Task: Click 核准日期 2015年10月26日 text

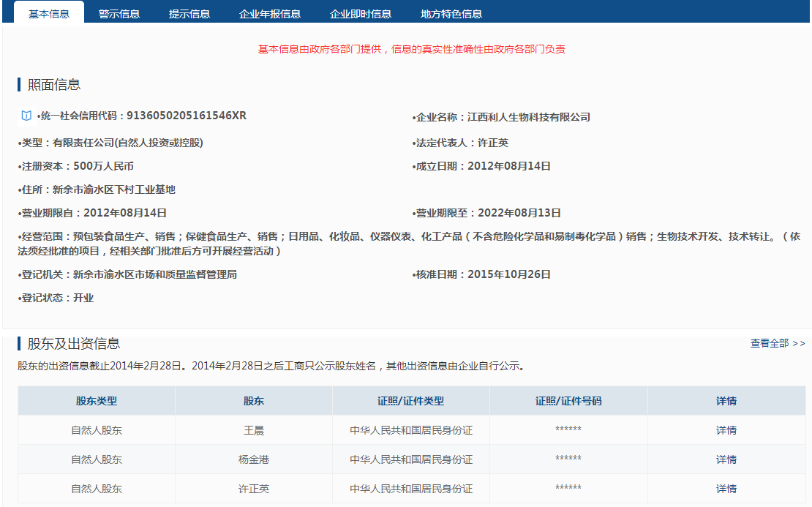Action: pyautogui.click(x=481, y=274)
